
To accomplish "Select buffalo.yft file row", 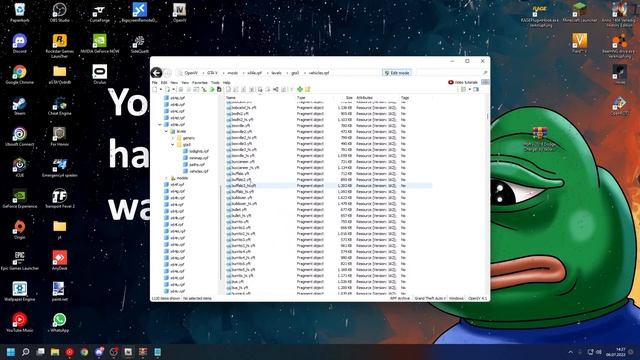I will click(x=329, y=173).
